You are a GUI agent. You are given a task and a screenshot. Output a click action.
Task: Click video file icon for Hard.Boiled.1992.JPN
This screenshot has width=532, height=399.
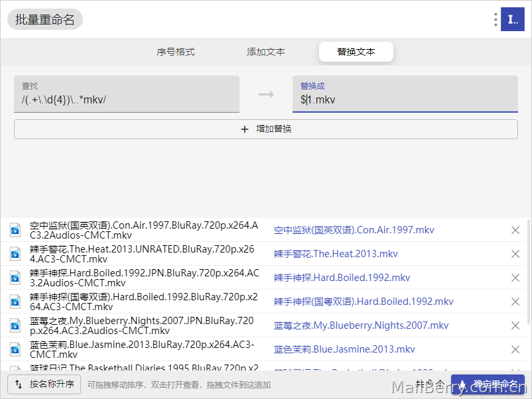[15, 278]
